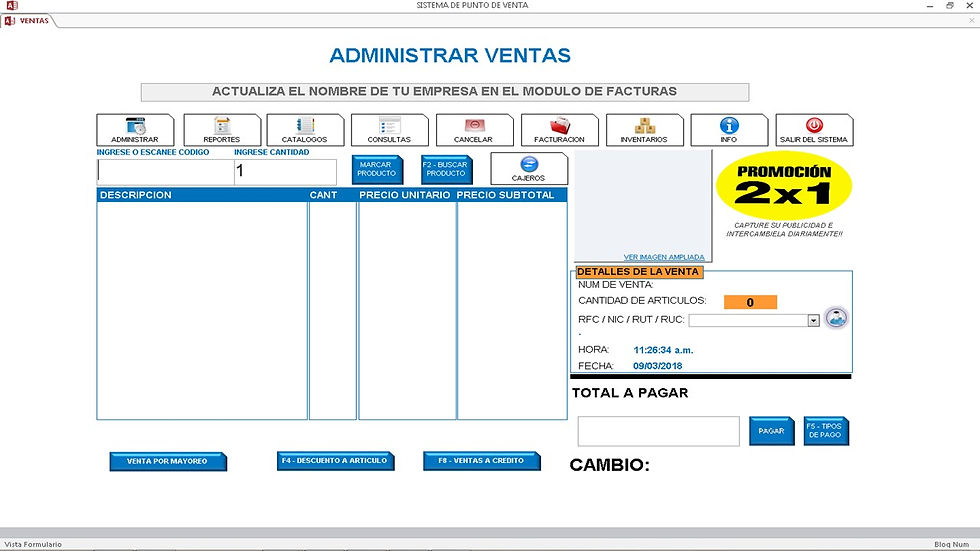Click the INGRESE O ESCANEE CODIGO input field

tap(166, 172)
